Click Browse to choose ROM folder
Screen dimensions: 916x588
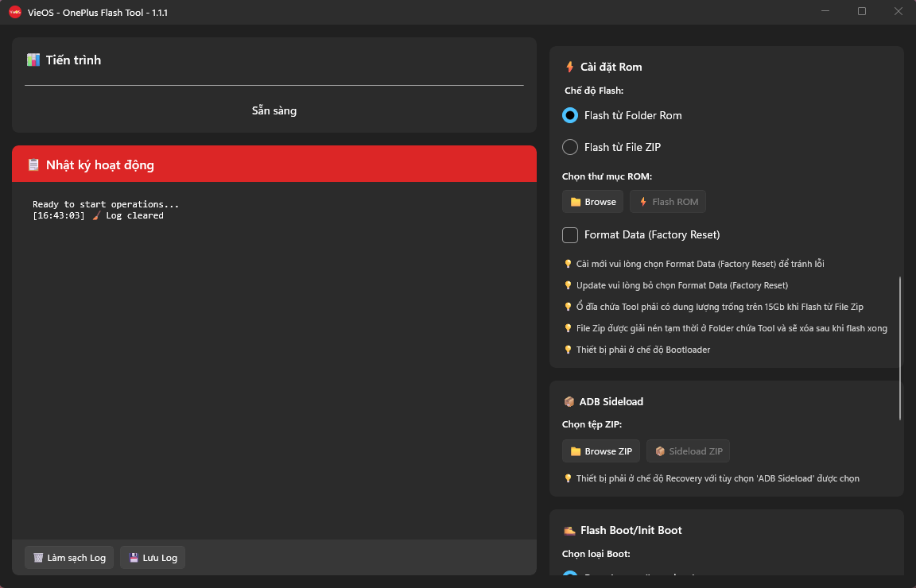pos(592,202)
